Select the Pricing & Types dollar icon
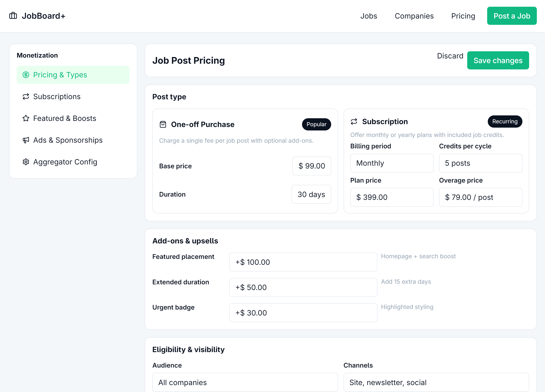The height and width of the screenshot is (392, 545). pyautogui.click(x=26, y=75)
